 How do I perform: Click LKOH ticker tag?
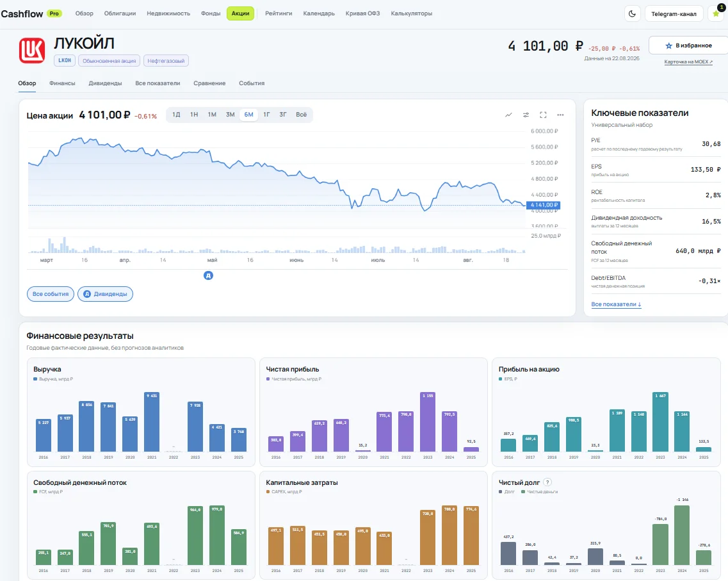coord(65,60)
